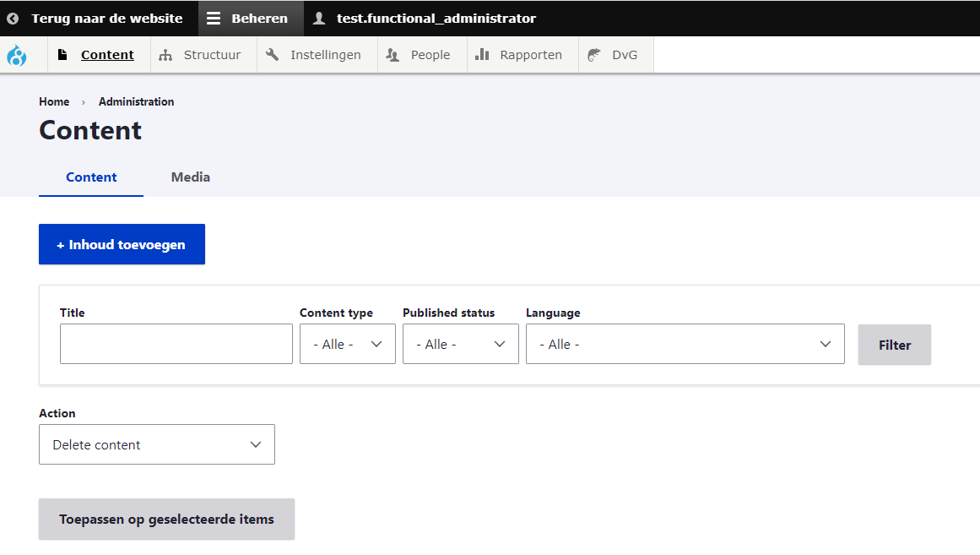Open Structuur via its hierarchy icon
This screenshot has width=980, height=555.
(x=165, y=55)
